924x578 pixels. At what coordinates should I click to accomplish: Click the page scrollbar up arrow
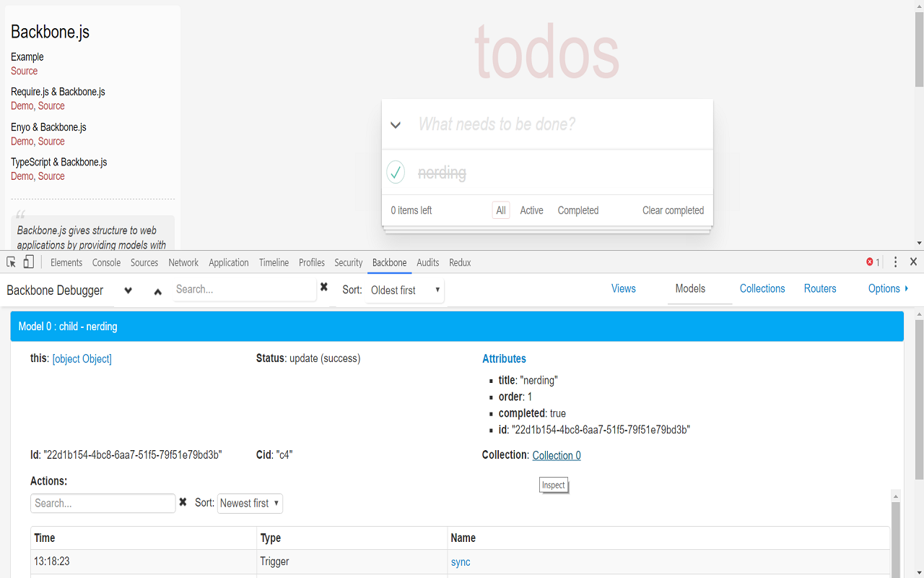(x=919, y=5)
